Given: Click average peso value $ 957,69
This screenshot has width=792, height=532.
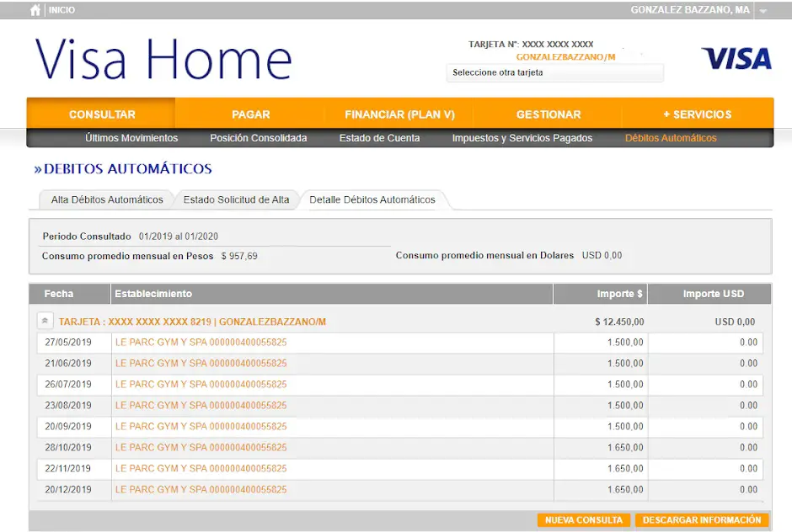Looking at the screenshot, I should click(239, 256).
